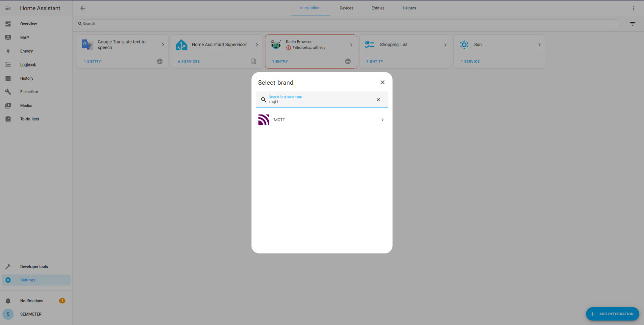Viewport: 644px width, 325px height.
Task: Select Overview in the sidebar
Action: pos(36,24)
